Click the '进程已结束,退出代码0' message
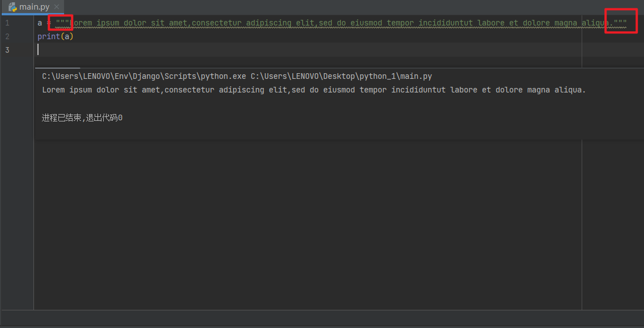The width and height of the screenshot is (644, 328). pos(82,118)
